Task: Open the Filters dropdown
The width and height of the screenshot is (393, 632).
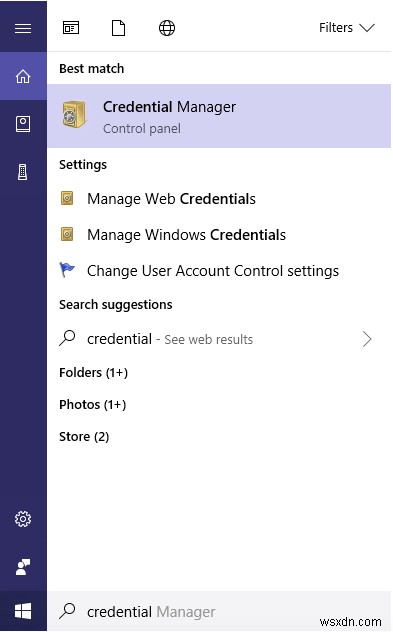Action: click(x=347, y=28)
